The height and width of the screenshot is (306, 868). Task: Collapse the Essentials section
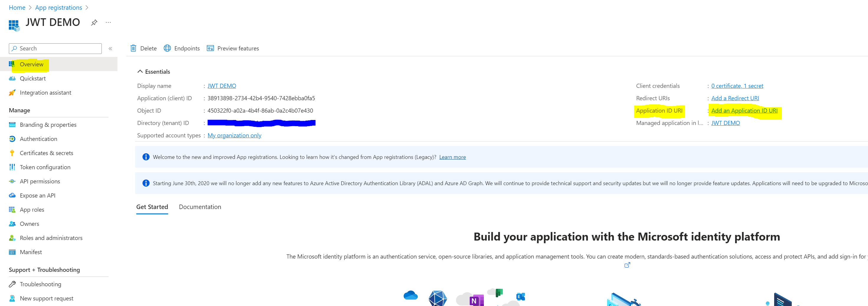(x=140, y=71)
